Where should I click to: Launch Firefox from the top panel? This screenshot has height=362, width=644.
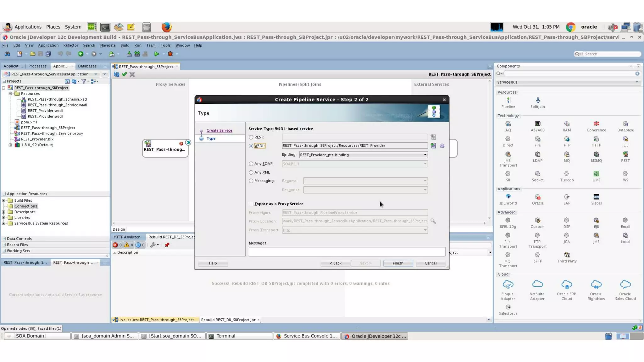(166, 27)
